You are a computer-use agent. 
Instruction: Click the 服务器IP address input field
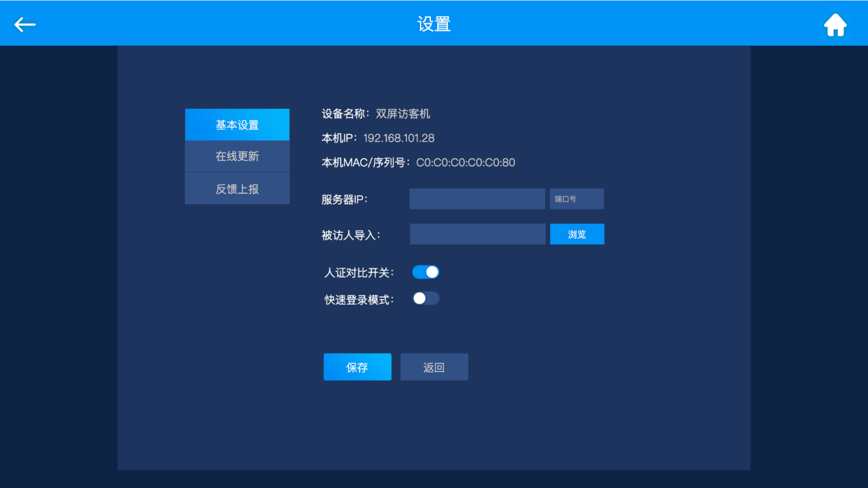point(477,199)
